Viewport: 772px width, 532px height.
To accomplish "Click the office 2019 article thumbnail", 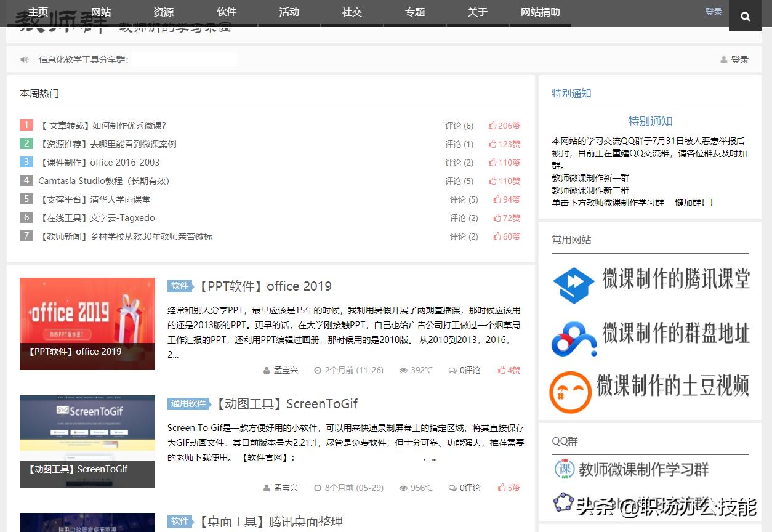I will coord(87,323).
